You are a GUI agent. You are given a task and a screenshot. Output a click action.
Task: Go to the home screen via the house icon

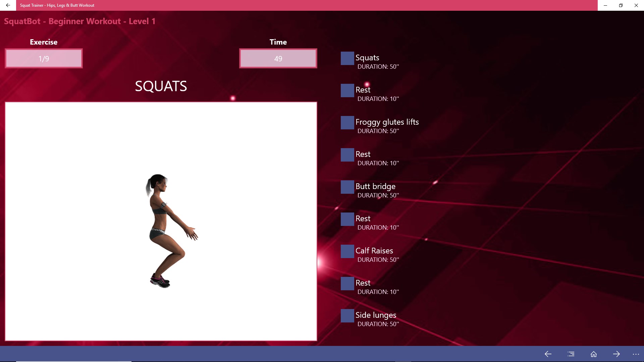point(594,354)
